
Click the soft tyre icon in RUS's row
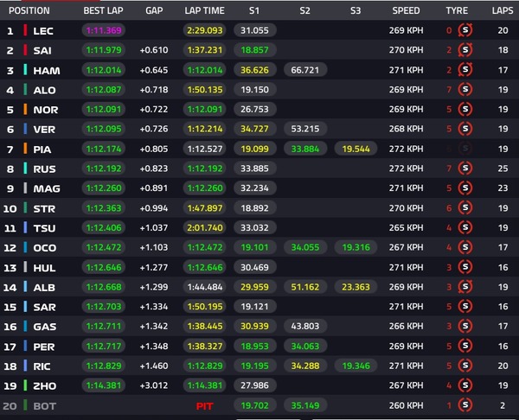465,169
